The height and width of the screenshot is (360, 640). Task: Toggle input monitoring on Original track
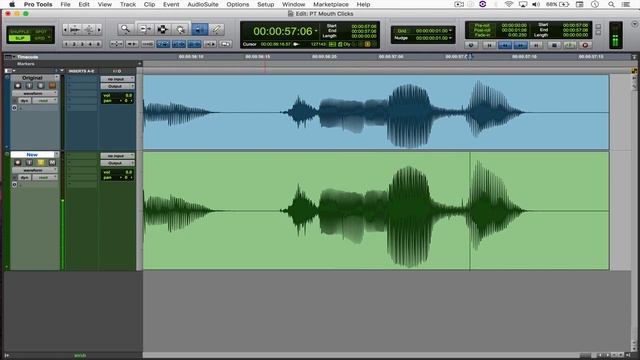(x=29, y=85)
